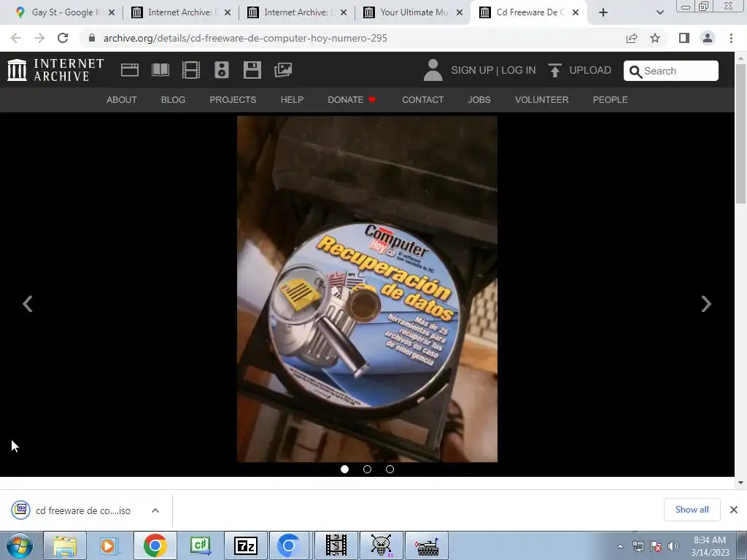The image size is (747, 560).
Task: Select the third carousel dot
Action: pyautogui.click(x=390, y=469)
